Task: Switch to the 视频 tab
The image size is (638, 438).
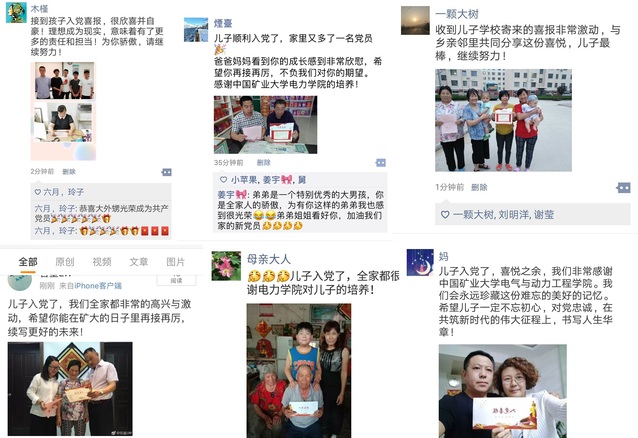Action: pos(102,262)
